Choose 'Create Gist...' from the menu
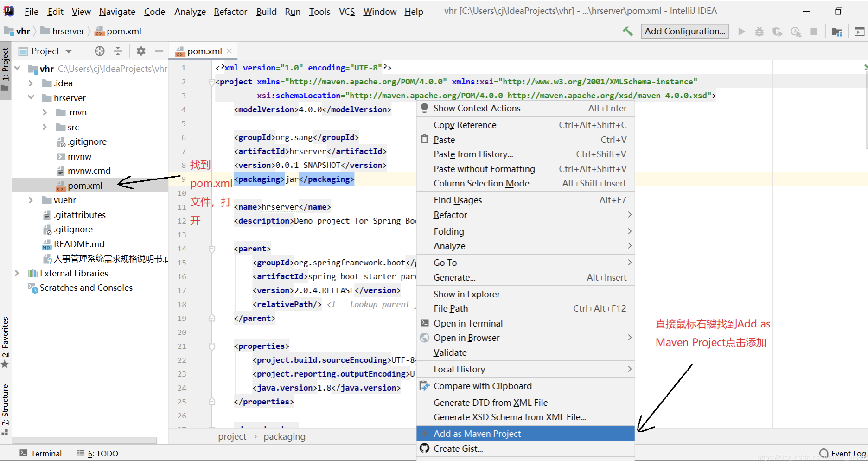868x461 pixels. pyautogui.click(x=458, y=448)
